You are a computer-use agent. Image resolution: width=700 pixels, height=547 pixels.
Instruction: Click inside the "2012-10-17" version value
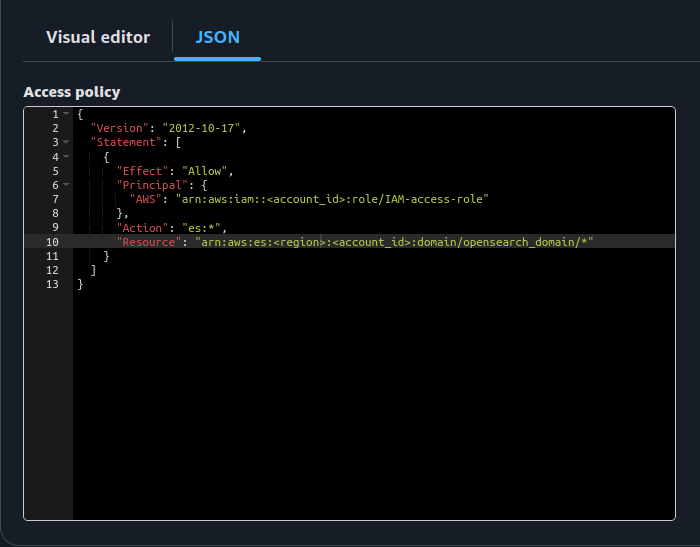pos(201,128)
